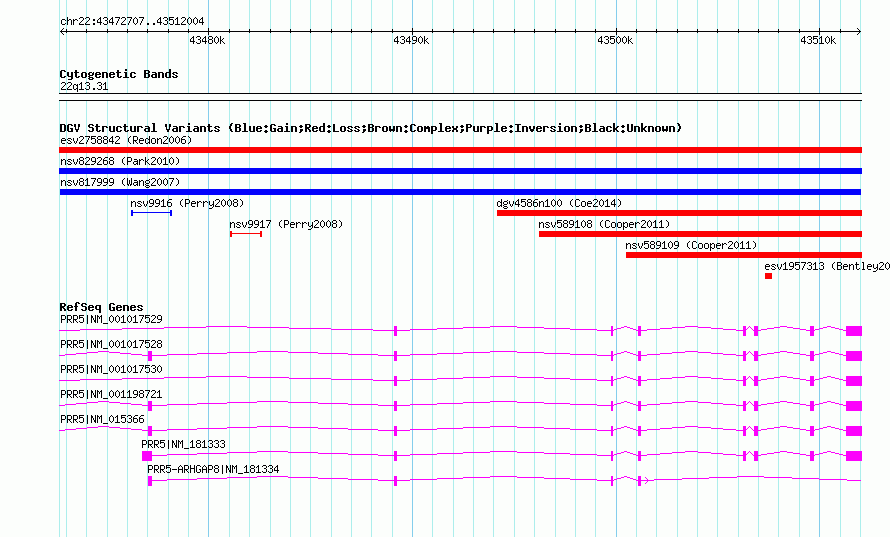Viewport: 890px width, 537px height.
Task: Select the nsv9917 (Perry2008) red variant marker
Action: pyautogui.click(x=246, y=234)
